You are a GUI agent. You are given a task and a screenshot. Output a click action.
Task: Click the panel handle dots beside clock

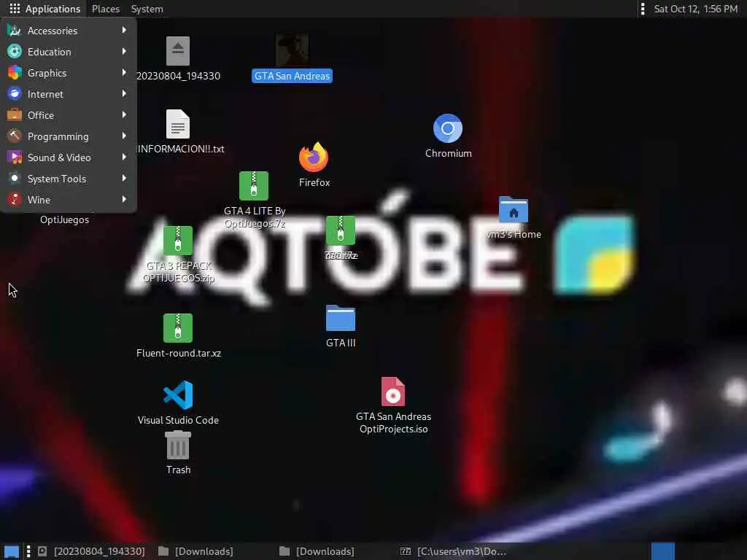click(x=643, y=9)
